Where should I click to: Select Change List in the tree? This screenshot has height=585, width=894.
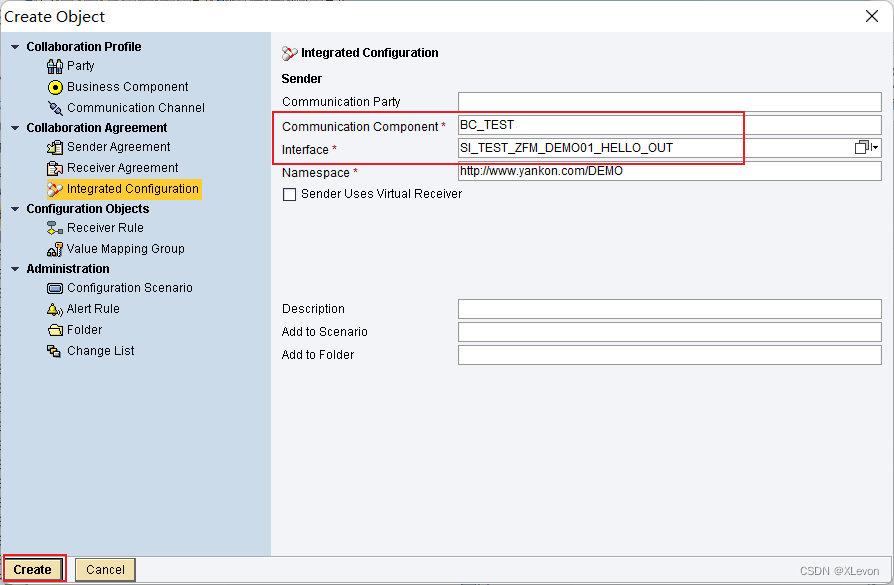101,351
